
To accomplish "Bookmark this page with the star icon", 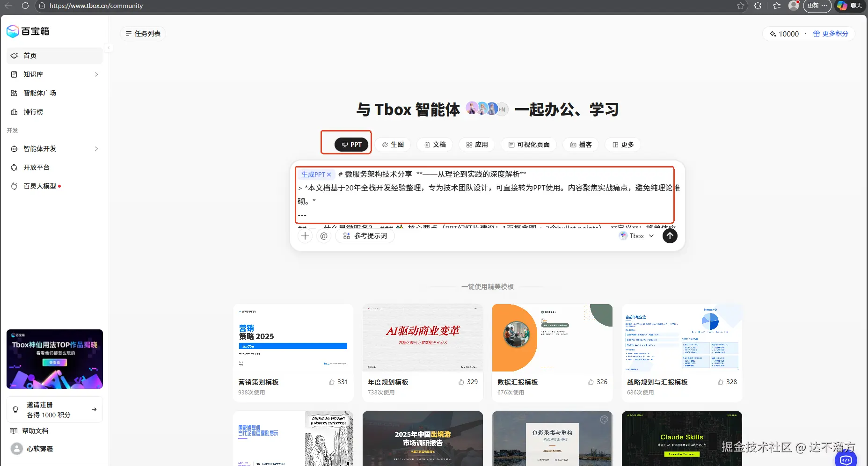I will pos(741,6).
